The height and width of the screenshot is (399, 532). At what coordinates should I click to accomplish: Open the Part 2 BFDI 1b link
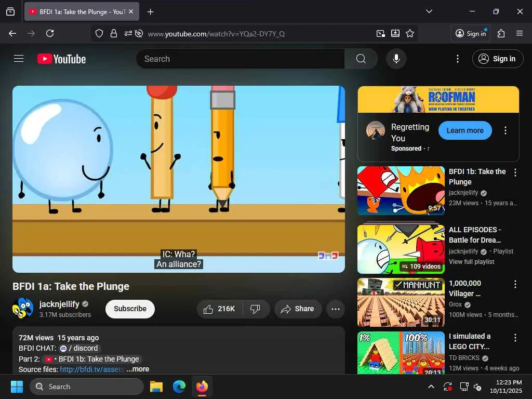pyautogui.click(x=92, y=359)
